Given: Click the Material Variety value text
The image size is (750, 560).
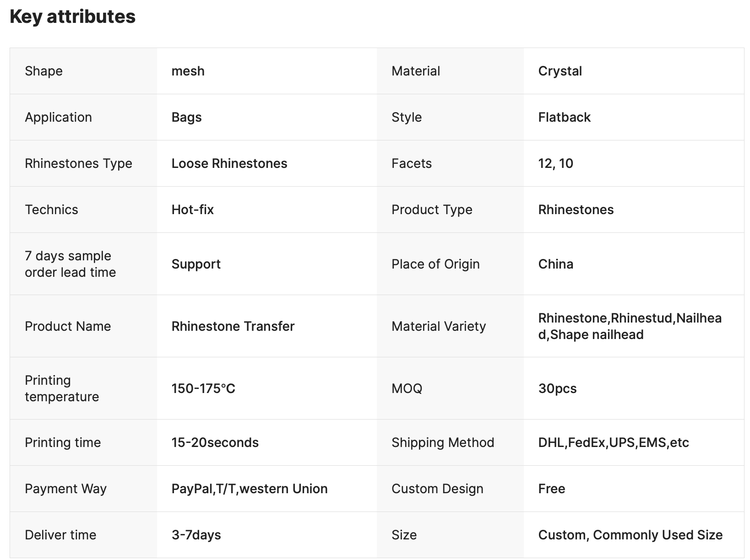Looking at the screenshot, I should coord(630,326).
